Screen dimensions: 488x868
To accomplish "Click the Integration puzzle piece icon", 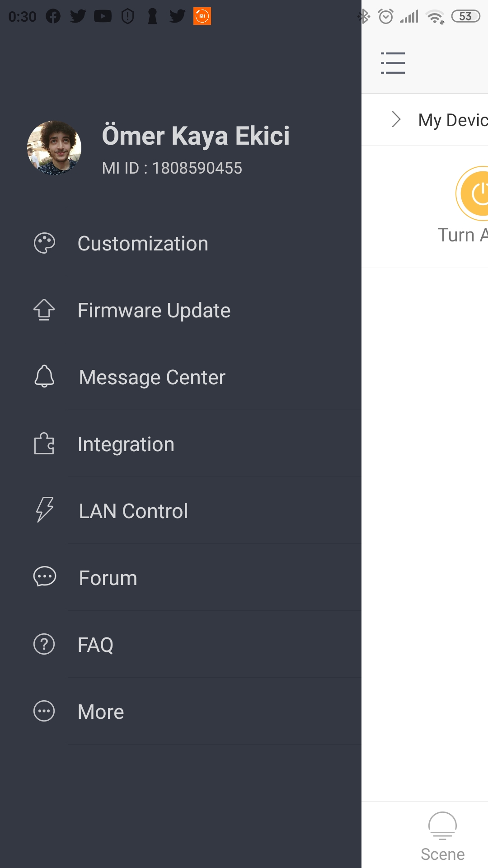I will (44, 443).
